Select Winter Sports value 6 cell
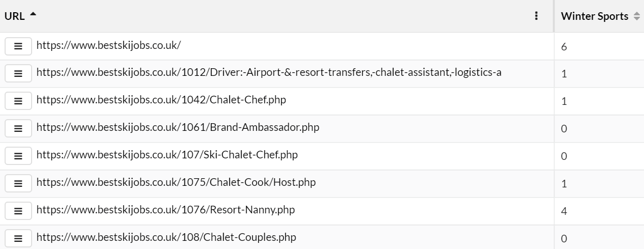The width and height of the screenshot is (644, 249). 599,46
